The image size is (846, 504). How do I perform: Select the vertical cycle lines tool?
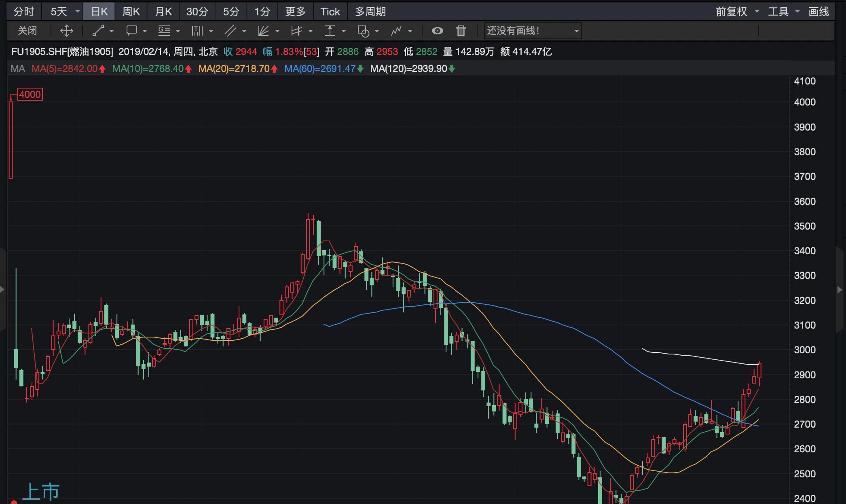[x=197, y=31]
